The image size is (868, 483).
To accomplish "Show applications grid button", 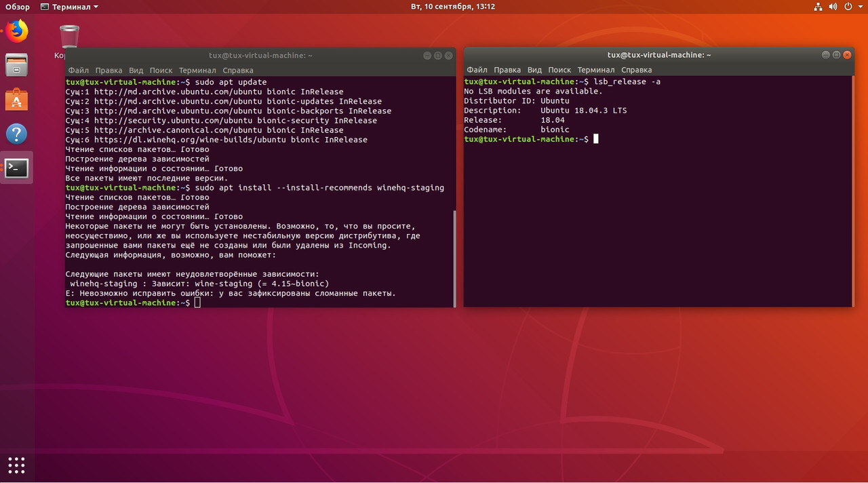I will [17, 465].
